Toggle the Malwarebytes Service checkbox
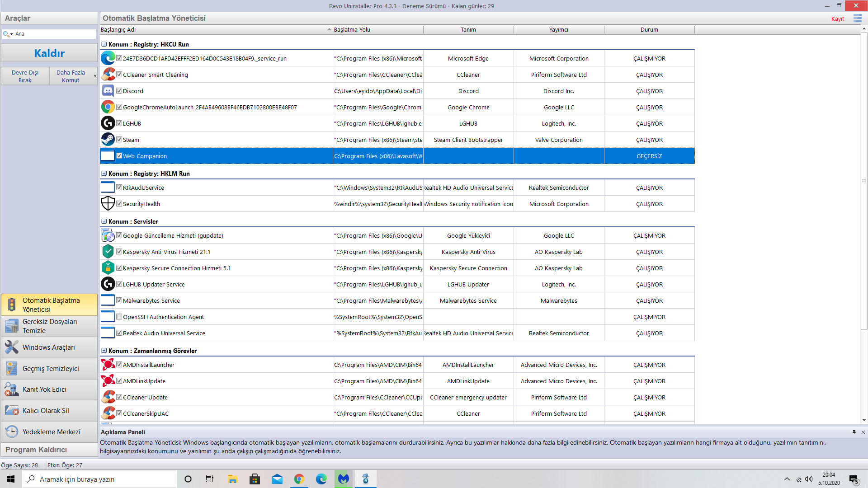Screen dimensions: 868x488 (x=119, y=300)
